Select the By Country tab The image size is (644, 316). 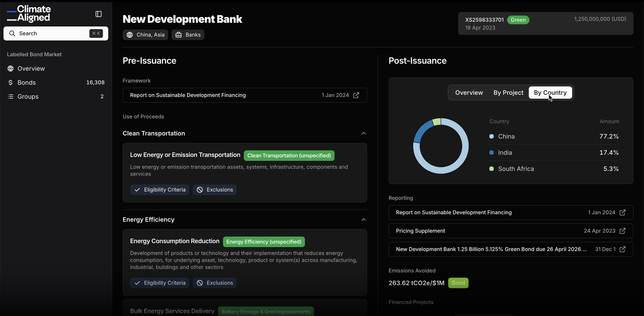pos(550,93)
